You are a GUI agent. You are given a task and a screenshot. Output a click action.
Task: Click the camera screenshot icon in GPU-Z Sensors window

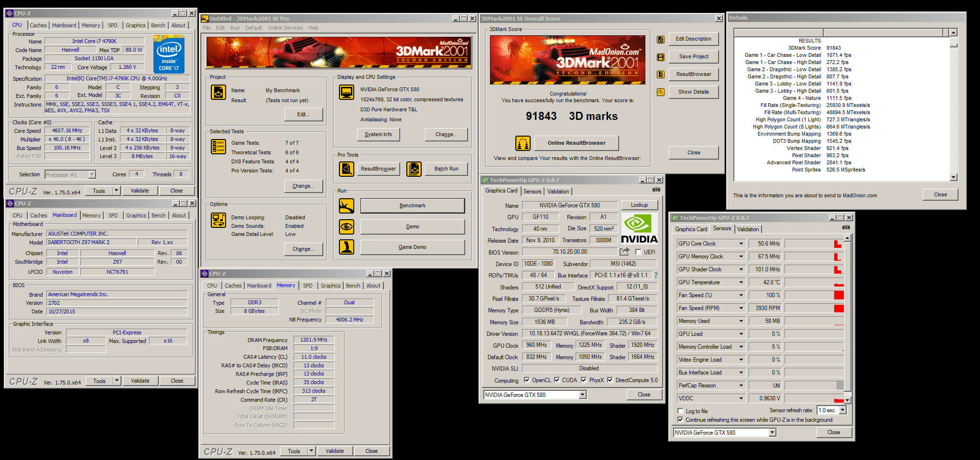[846, 227]
